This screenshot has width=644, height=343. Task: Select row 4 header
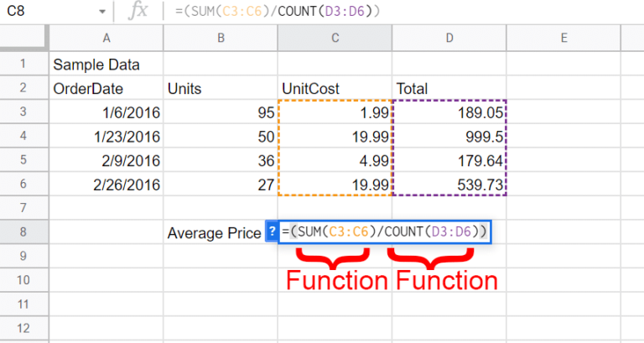tap(23, 136)
